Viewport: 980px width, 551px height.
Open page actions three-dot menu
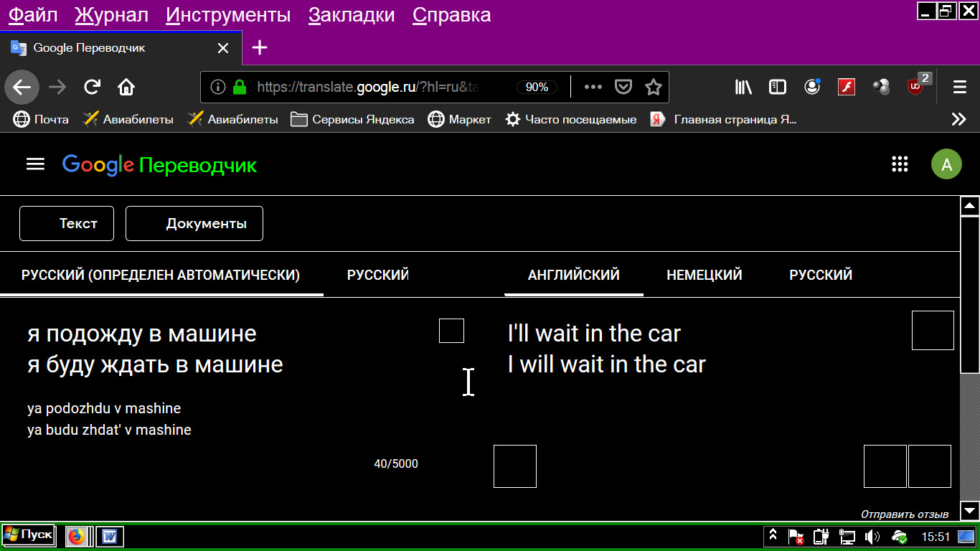(593, 88)
